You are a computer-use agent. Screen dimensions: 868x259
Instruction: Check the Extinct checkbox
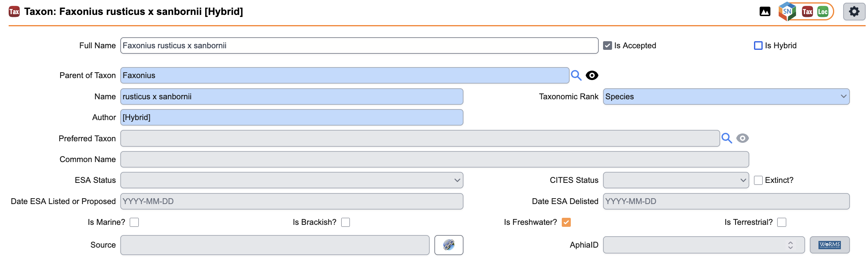click(758, 180)
